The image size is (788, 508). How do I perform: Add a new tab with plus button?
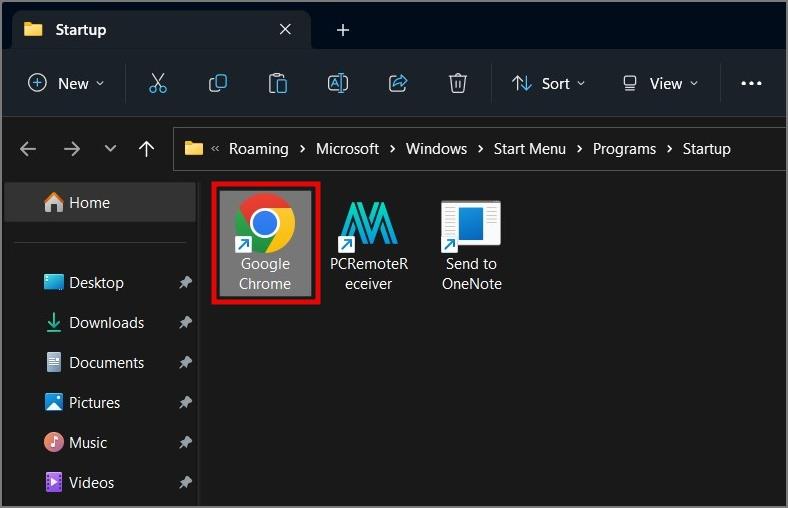[x=343, y=30]
